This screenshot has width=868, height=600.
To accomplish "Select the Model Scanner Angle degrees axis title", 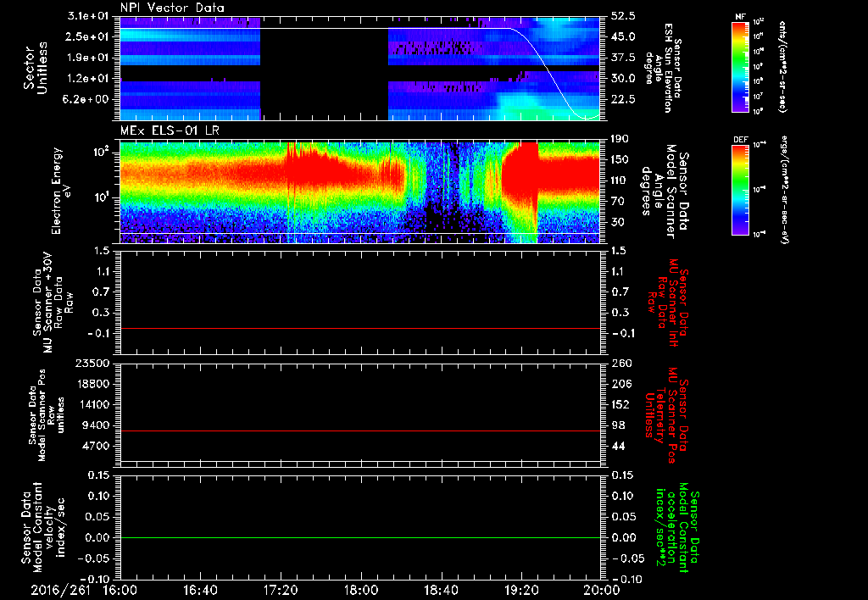I will tap(665, 192).
